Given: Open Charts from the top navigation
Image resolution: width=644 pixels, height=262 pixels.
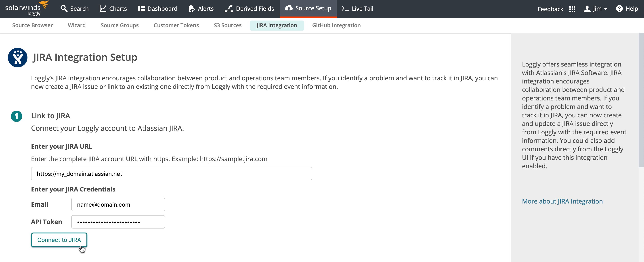Looking at the screenshot, I should click(x=113, y=9).
